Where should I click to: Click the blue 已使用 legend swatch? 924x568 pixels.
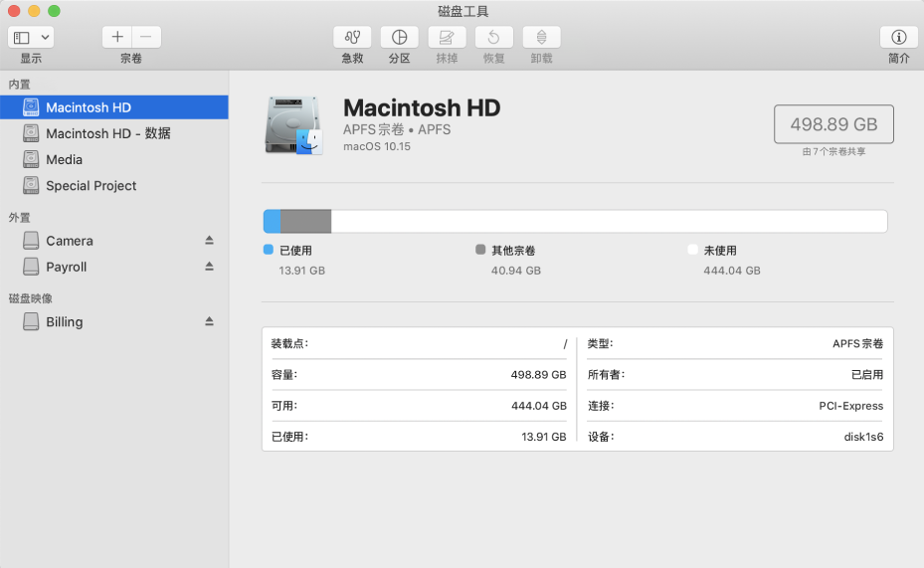(269, 250)
